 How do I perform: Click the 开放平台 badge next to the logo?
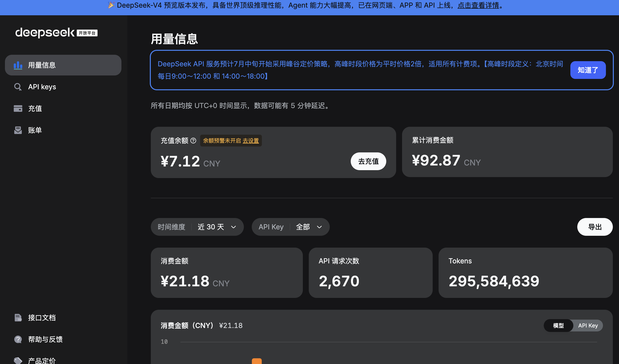tap(87, 33)
